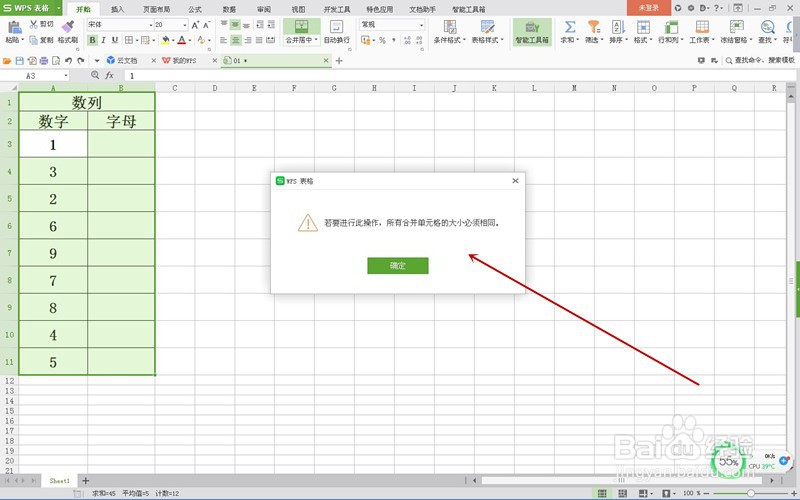Click the Filter (筛选) funnel icon

[x=593, y=27]
